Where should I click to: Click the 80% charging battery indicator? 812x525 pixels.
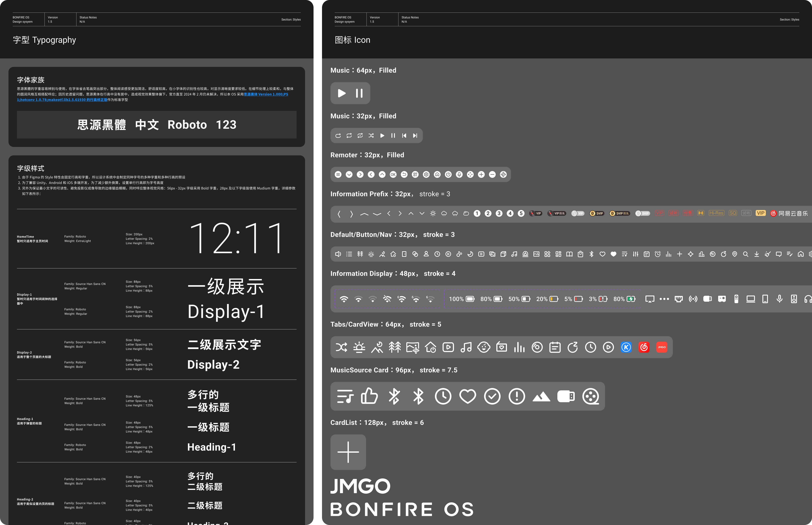624,299
